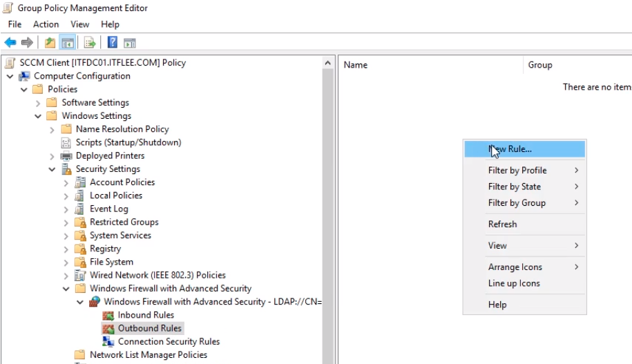Expand the Software Settings node

38,103
